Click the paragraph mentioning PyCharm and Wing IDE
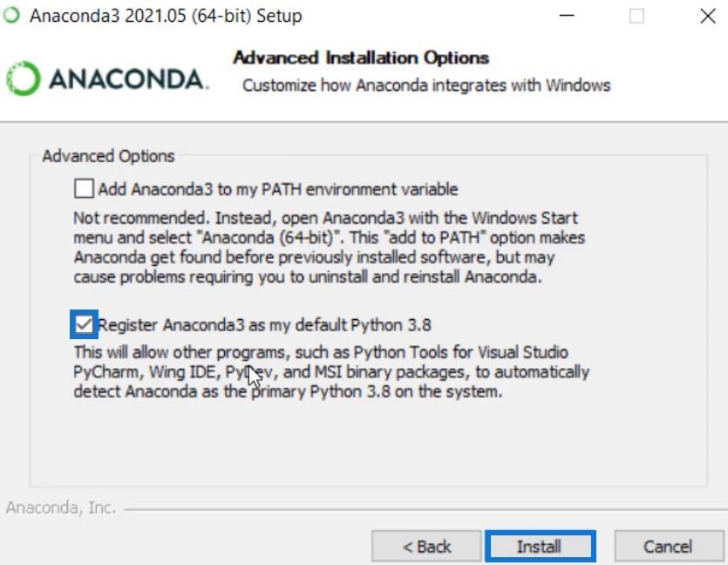Screen dimensions: 728x565 (x=331, y=371)
